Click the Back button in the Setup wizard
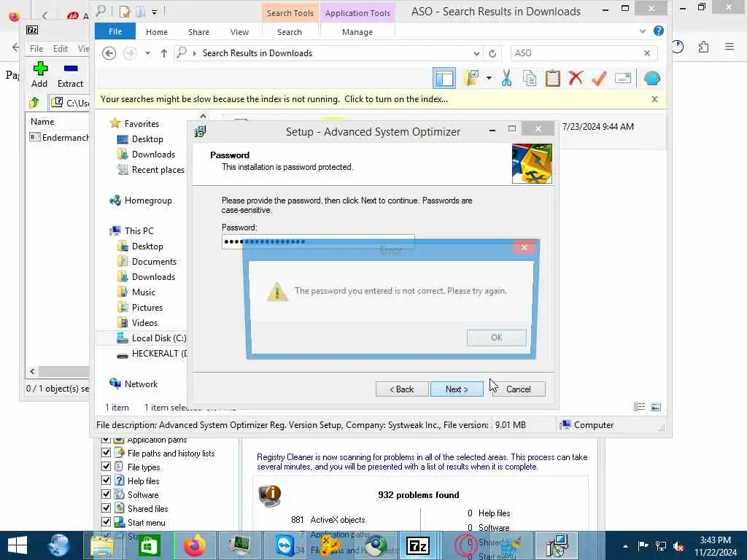 pos(402,389)
